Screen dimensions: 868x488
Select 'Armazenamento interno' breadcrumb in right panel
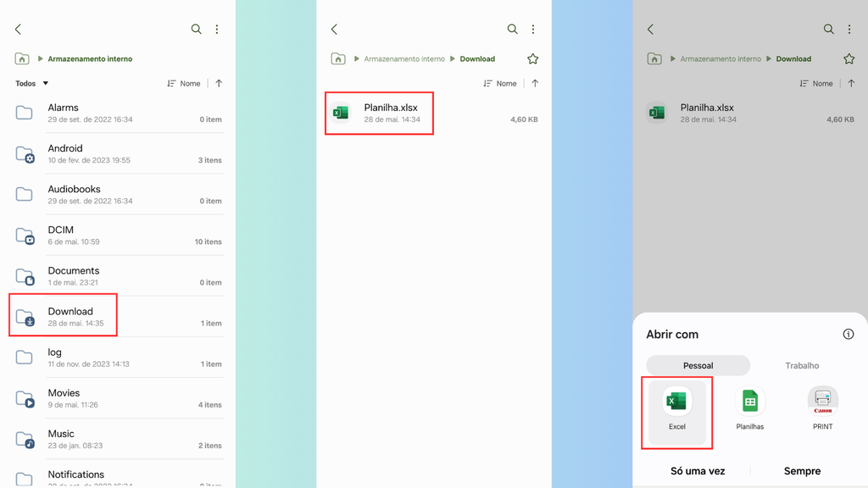pyautogui.click(x=721, y=58)
